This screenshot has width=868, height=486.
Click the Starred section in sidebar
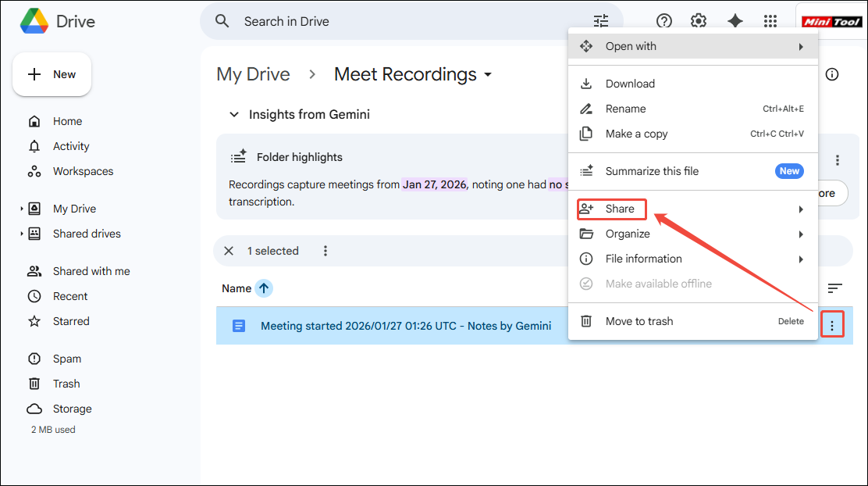click(x=71, y=320)
